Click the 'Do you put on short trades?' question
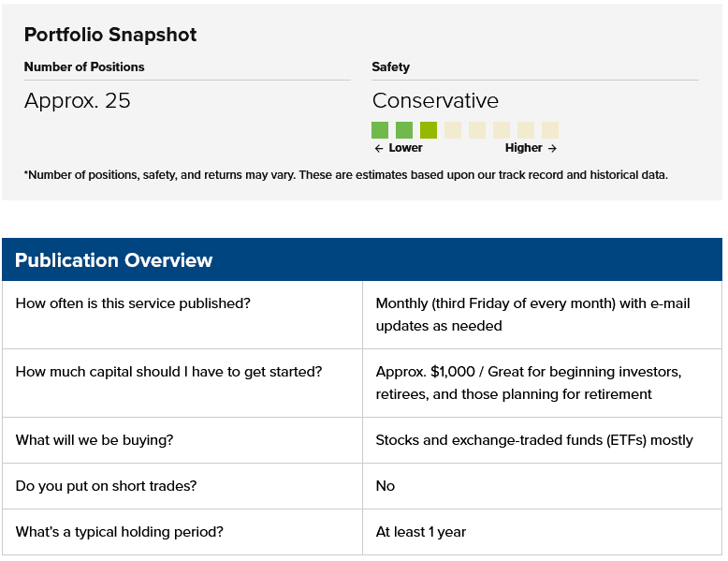 [107, 486]
